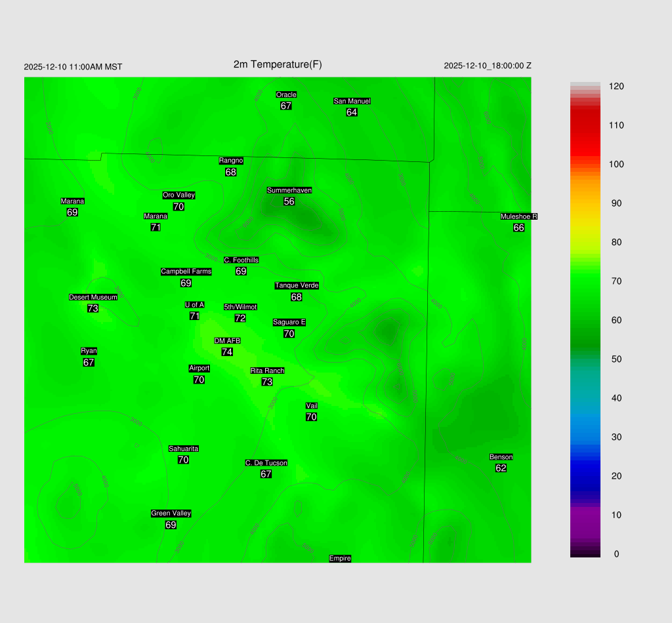Click the Oracle station label
The height and width of the screenshot is (623, 672).
tap(286, 95)
